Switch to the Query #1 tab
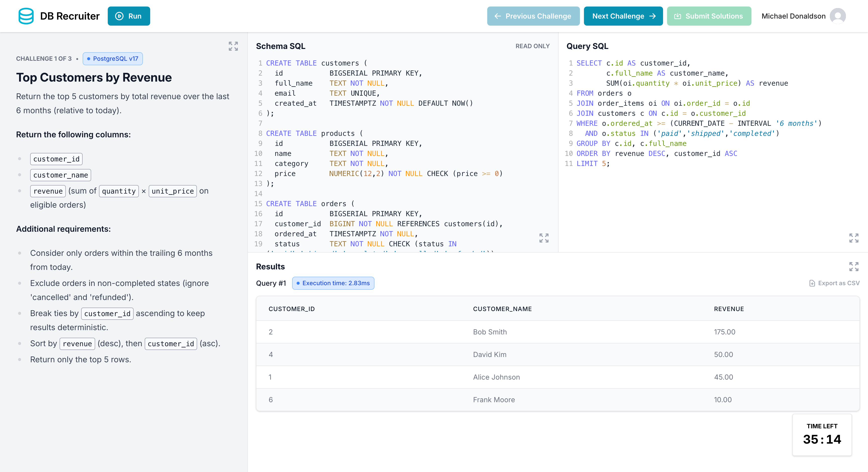868x472 pixels. coord(271,283)
